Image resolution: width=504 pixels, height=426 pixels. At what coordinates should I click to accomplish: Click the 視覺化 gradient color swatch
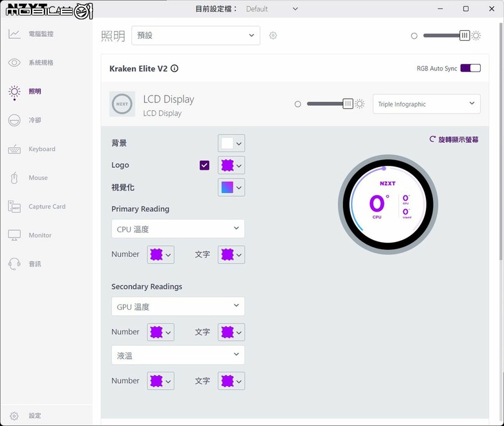click(x=227, y=187)
